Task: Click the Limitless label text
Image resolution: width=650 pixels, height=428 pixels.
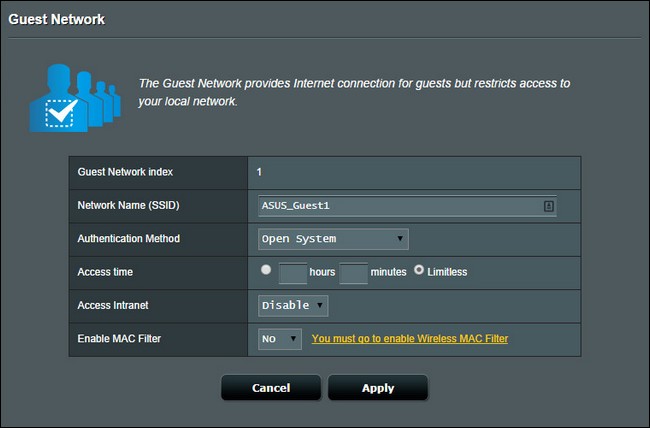Action: (447, 272)
